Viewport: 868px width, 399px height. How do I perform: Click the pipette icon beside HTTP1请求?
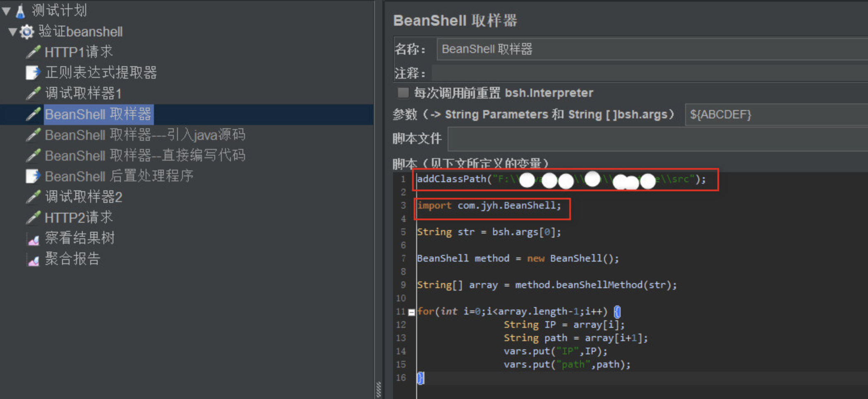(34, 52)
